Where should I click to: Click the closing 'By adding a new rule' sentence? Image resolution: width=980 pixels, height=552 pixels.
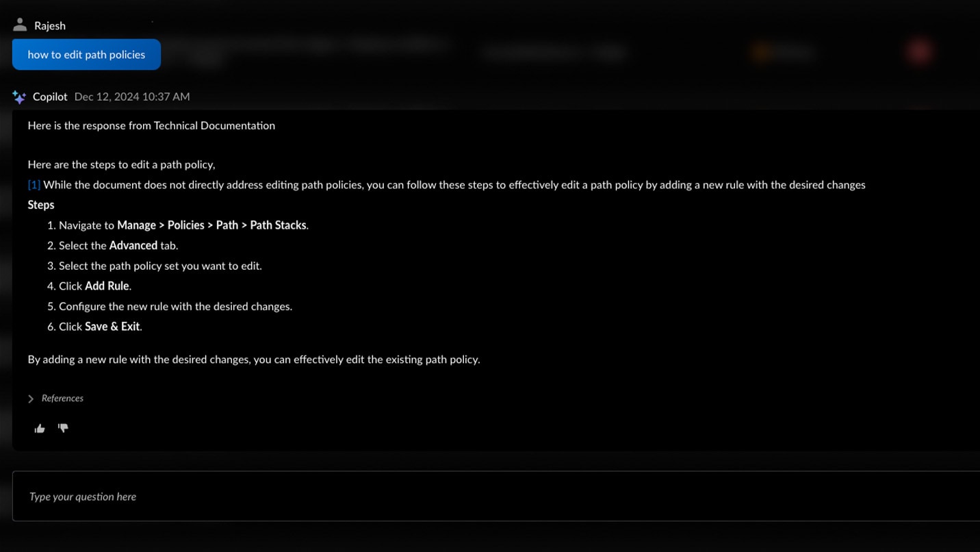click(254, 360)
